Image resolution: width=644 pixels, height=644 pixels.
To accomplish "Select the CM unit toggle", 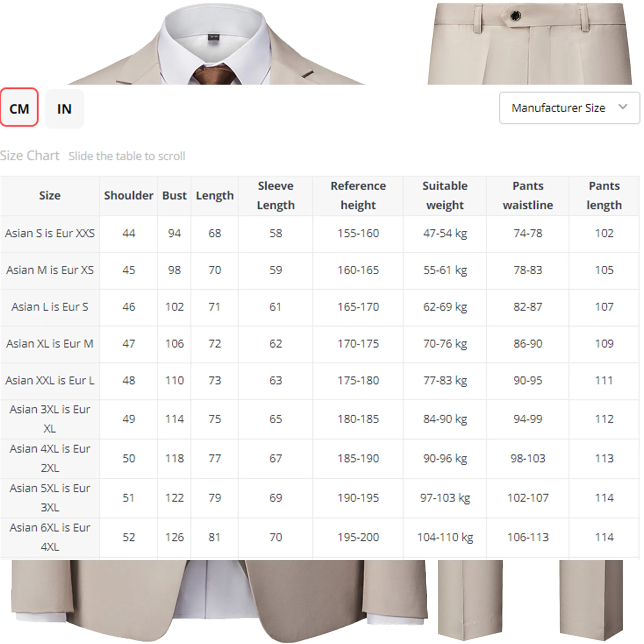I will coord(19,107).
